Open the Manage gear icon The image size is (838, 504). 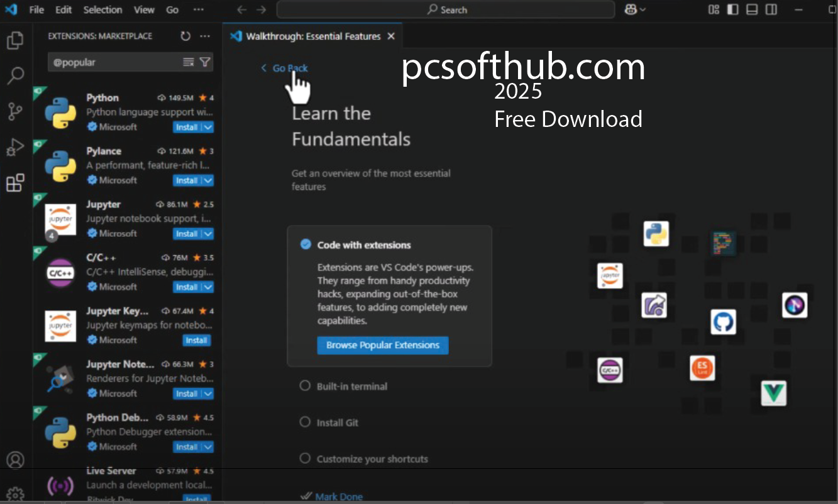15,494
